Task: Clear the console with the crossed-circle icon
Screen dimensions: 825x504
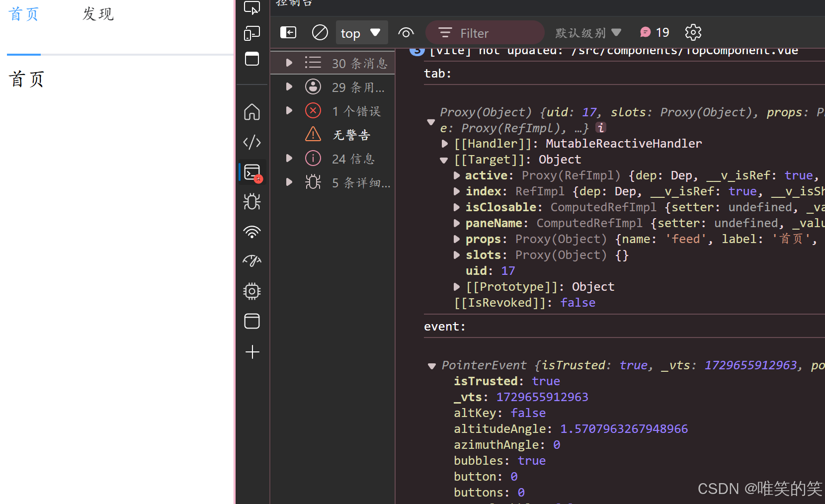Action: (x=320, y=32)
